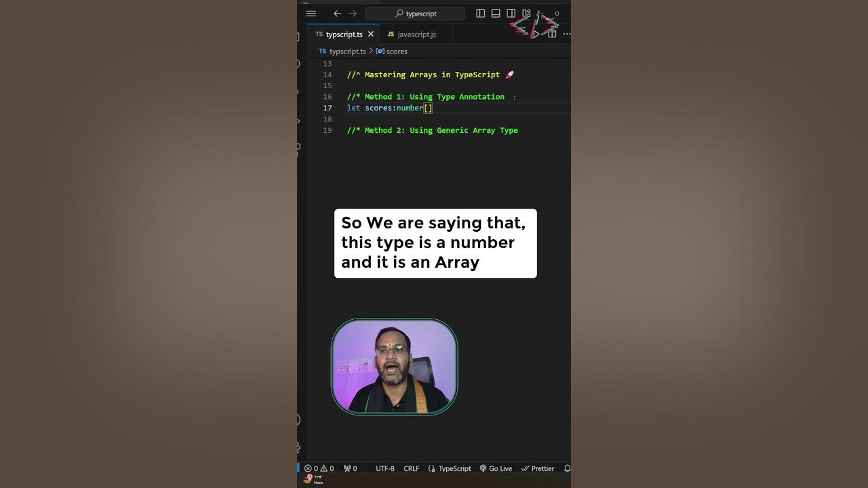Open the errors and warnings count
Screen dimensions: 868x488
point(319,468)
